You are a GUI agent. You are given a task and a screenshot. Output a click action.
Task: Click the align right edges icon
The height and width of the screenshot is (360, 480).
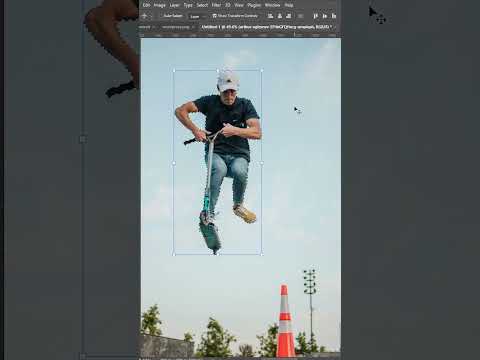pyautogui.click(x=289, y=16)
